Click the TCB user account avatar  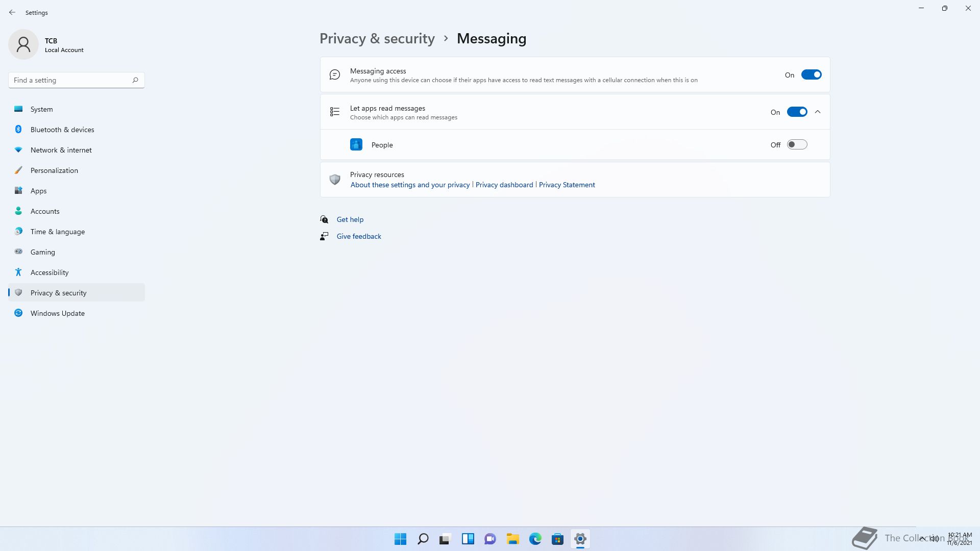[23, 44]
